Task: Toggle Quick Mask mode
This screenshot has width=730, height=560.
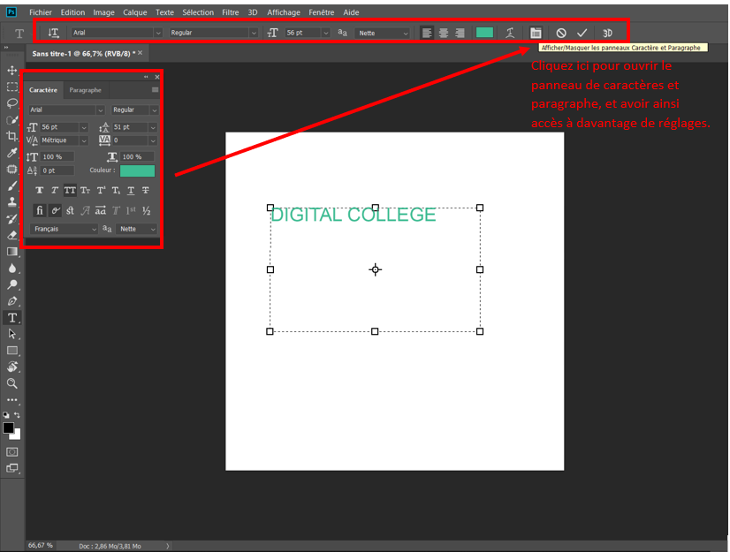Action: 12,452
